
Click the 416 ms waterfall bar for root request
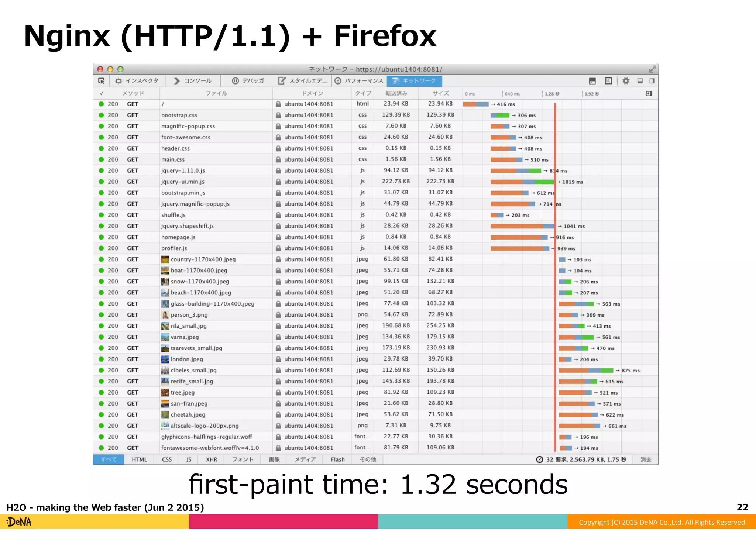pyautogui.click(x=476, y=104)
